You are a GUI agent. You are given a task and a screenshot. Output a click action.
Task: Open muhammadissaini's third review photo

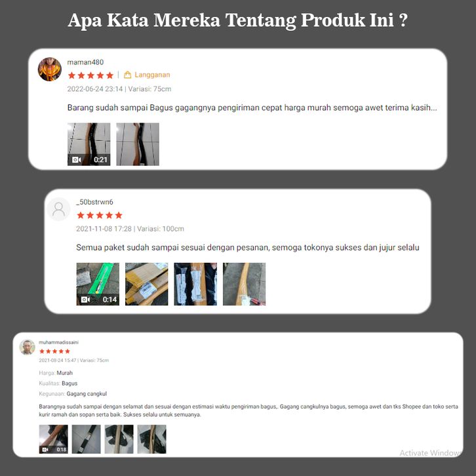tap(119, 439)
